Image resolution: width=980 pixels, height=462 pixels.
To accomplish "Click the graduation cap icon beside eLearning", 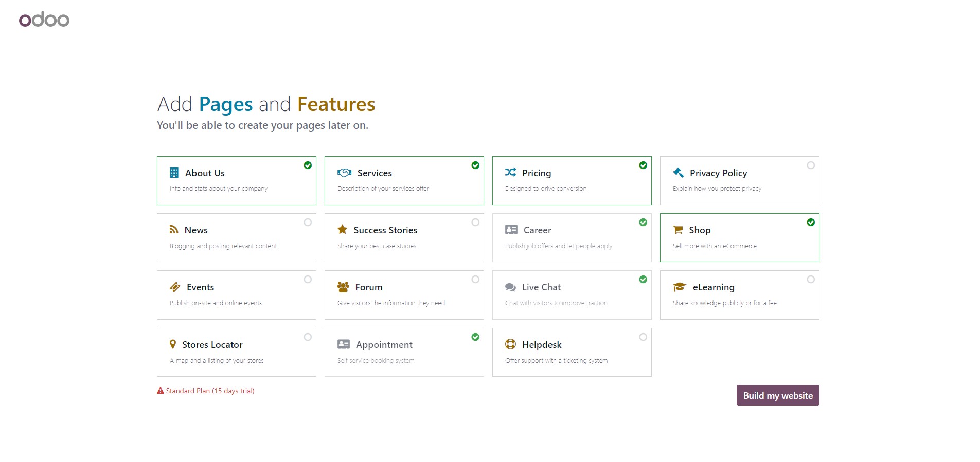I will (x=680, y=287).
